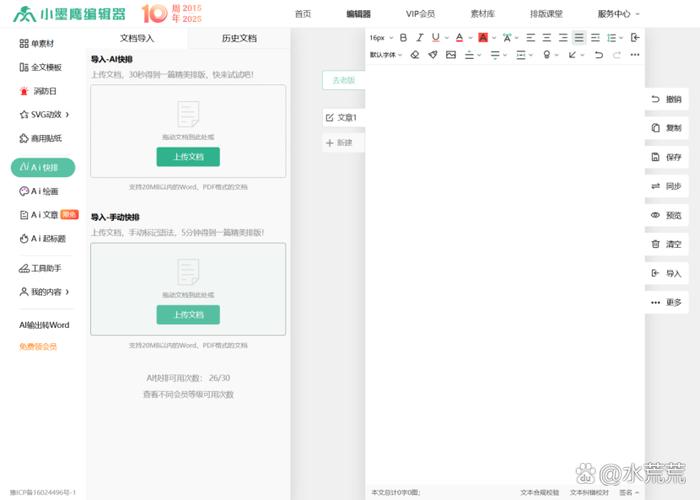Expand the SVG动效 sidebar submenu
This screenshot has height=500, width=700.
click(x=67, y=115)
